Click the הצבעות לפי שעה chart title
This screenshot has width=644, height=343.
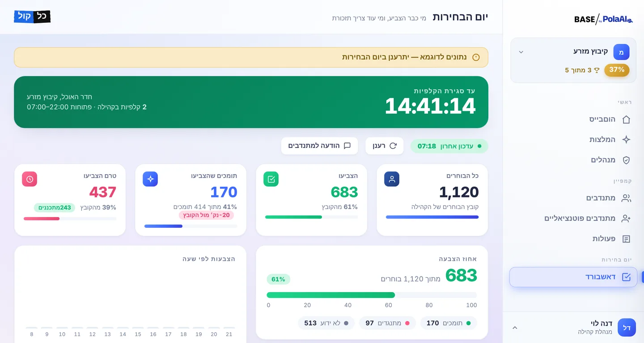pos(209,259)
